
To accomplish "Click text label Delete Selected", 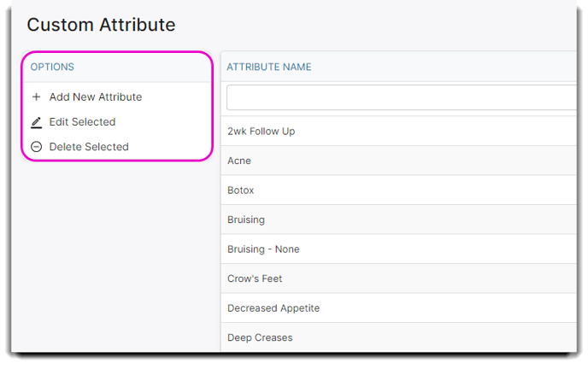I will pyautogui.click(x=89, y=147).
